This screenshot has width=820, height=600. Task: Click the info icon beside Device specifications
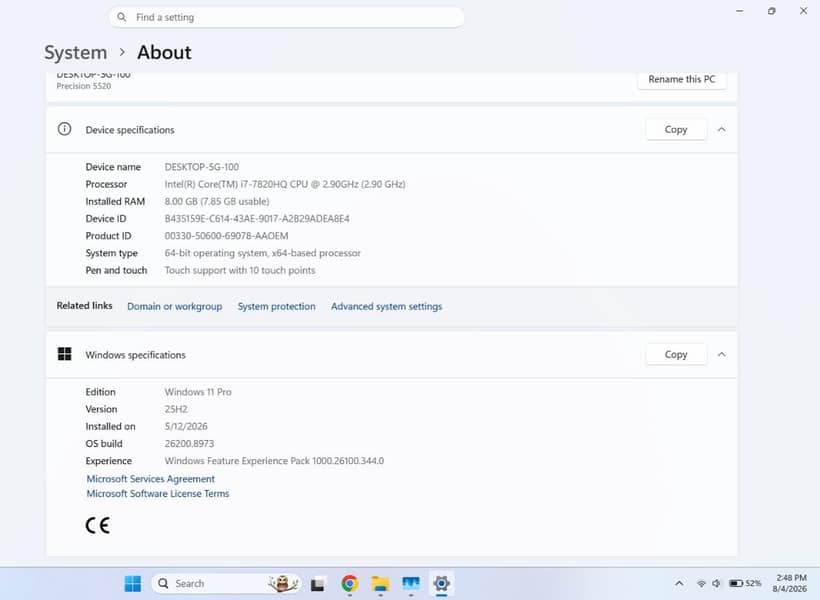pyautogui.click(x=64, y=129)
